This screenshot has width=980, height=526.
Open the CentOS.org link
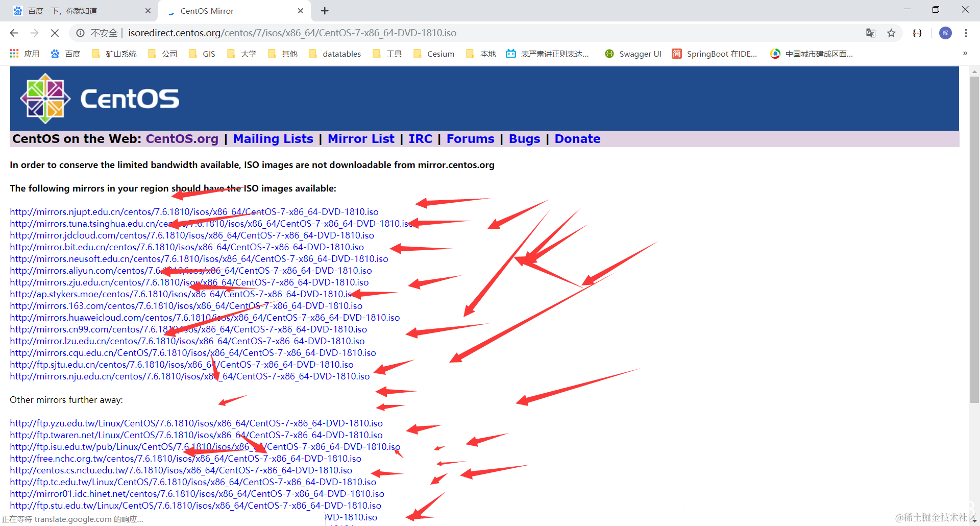coord(182,139)
